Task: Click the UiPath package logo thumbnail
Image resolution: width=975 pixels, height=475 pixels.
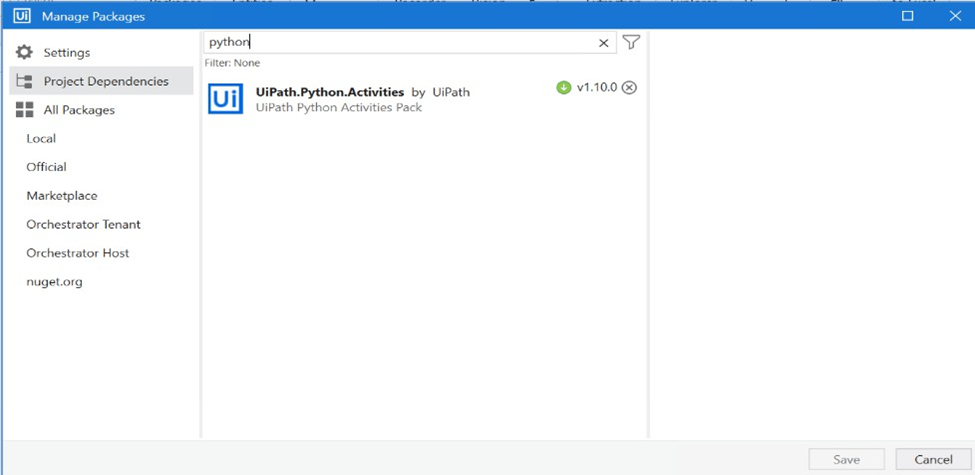Action: coord(225,98)
